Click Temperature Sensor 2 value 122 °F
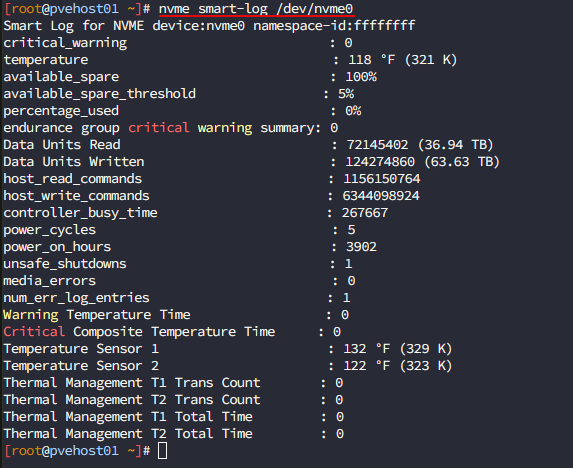The width and height of the screenshot is (573, 468). pos(367,366)
